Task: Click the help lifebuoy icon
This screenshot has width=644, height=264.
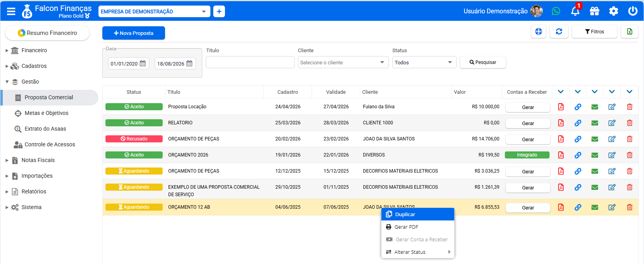Action: tap(539, 32)
